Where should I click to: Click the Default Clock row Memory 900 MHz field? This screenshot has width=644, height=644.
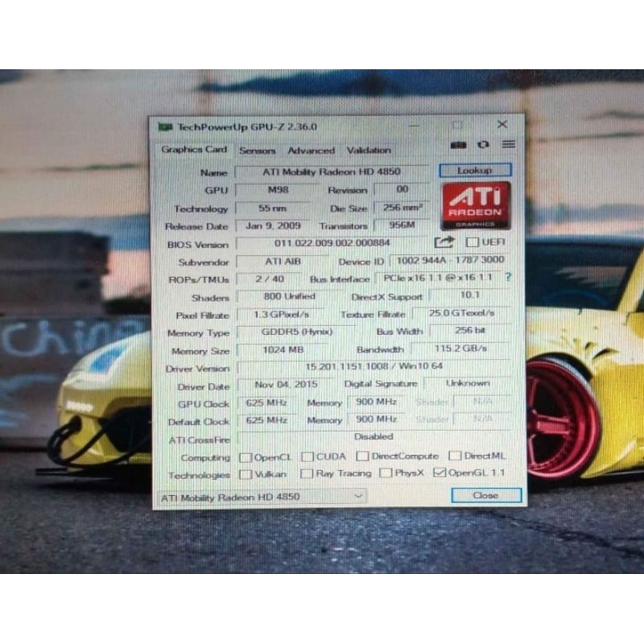point(376,419)
